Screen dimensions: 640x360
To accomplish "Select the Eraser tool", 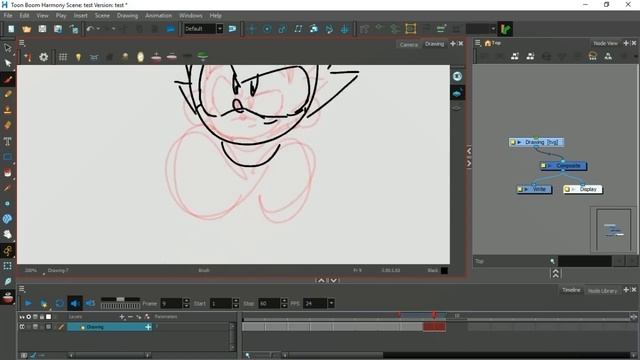I will tap(8, 126).
